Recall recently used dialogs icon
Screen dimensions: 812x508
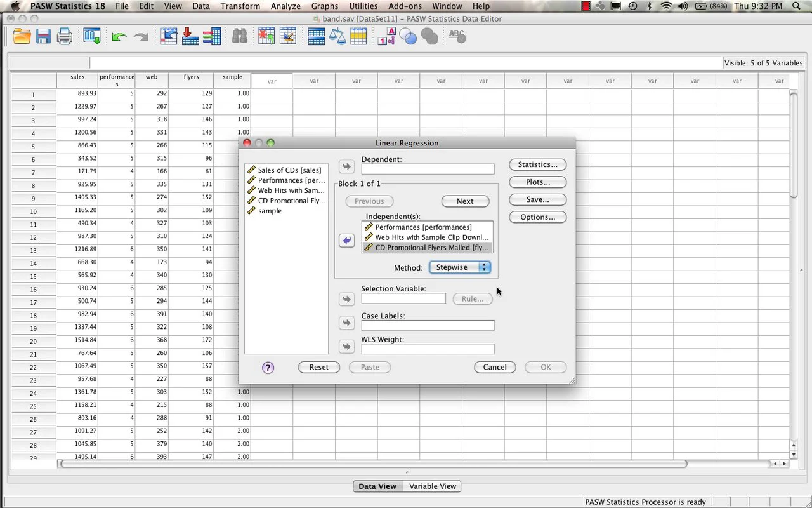(92, 36)
